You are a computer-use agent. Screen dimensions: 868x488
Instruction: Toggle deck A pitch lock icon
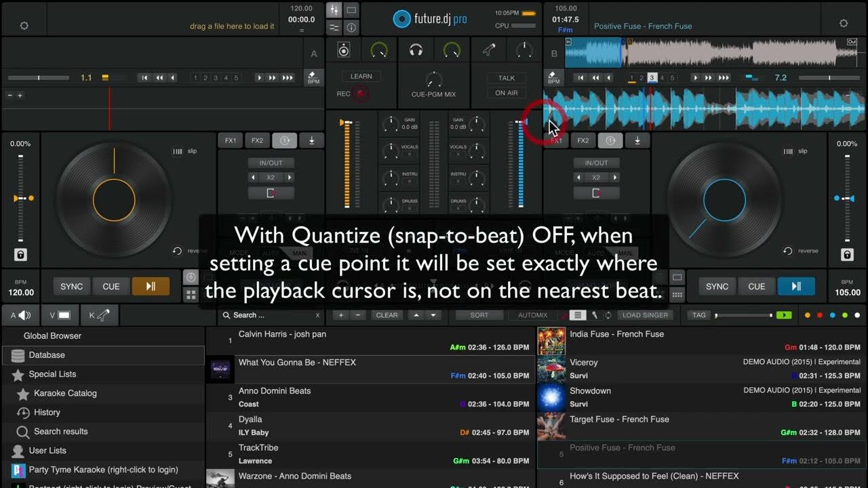pos(20,255)
